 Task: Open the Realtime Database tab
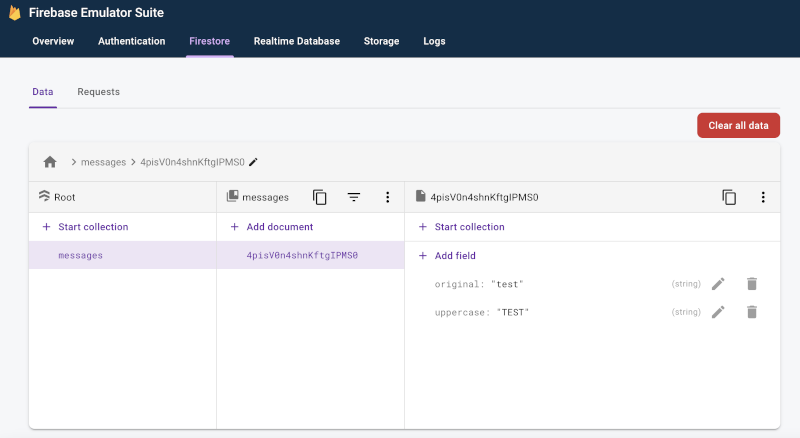[296, 41]
